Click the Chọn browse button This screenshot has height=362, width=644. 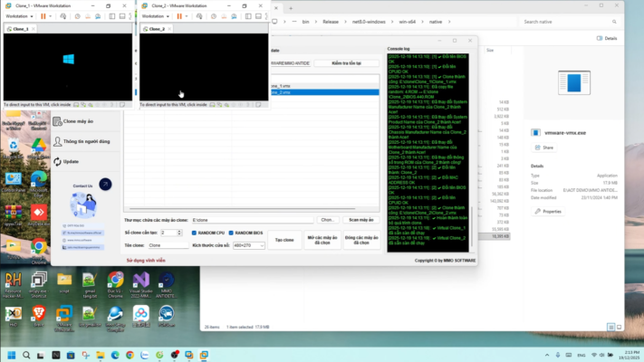tap(327, 220)
